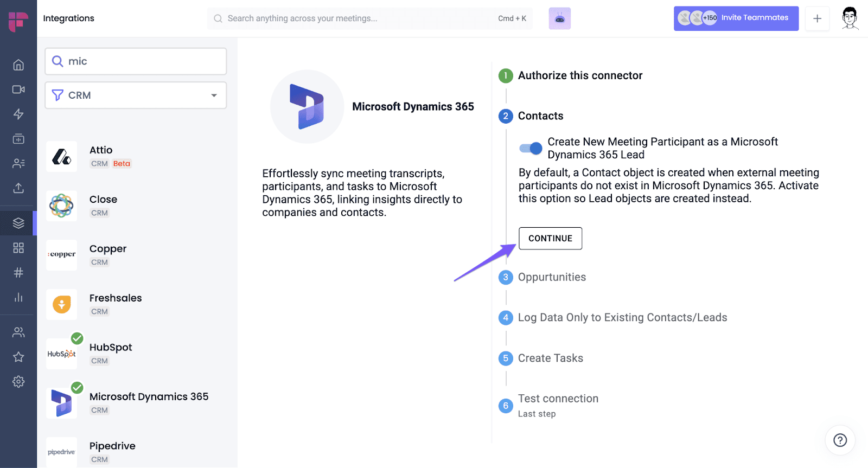Image resolution: width=868 pixels, height=468 pixels.
Task: Collapse the Contacts step header
Action: pos(540,116)
